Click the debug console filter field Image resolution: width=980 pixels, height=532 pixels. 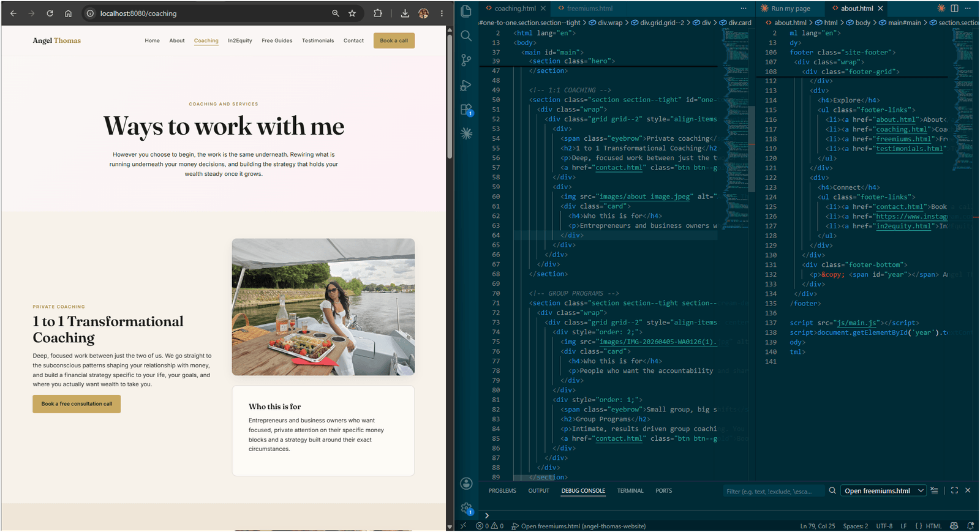pyautogui.click(x=774, y=491)
